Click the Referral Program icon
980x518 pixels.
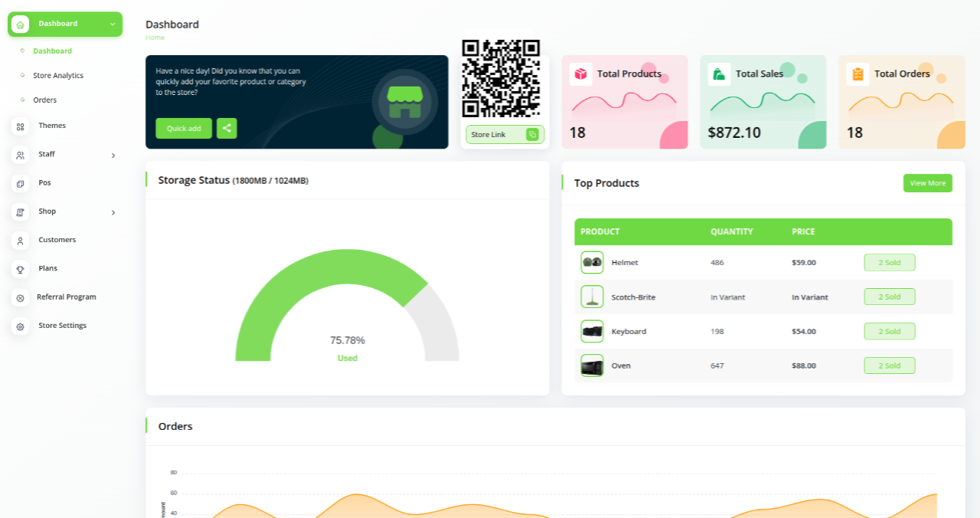tap(20, 297)
